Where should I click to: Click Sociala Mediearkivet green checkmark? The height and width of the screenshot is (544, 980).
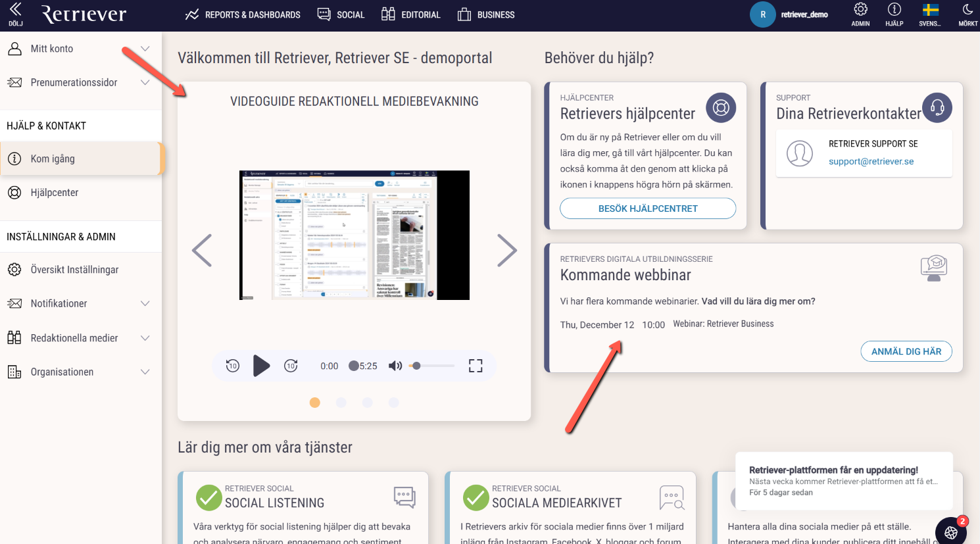pos(476,498)
